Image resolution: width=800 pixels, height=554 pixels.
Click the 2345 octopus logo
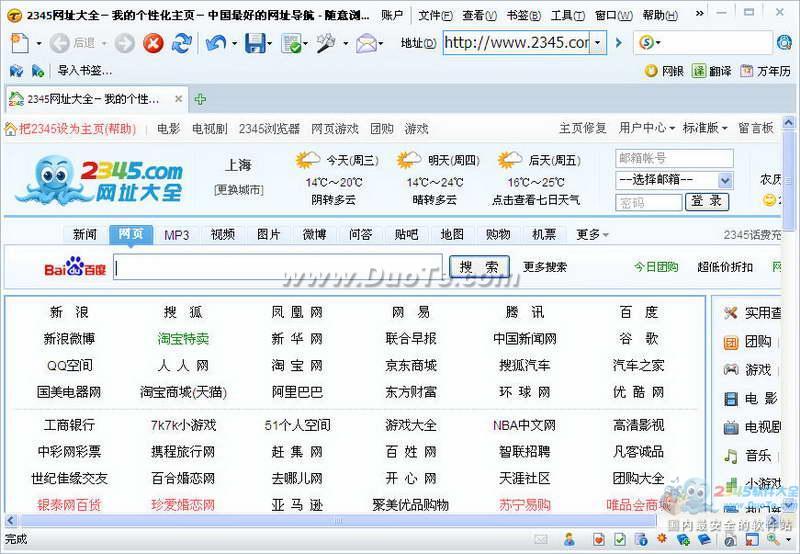(x=98, y=179)
